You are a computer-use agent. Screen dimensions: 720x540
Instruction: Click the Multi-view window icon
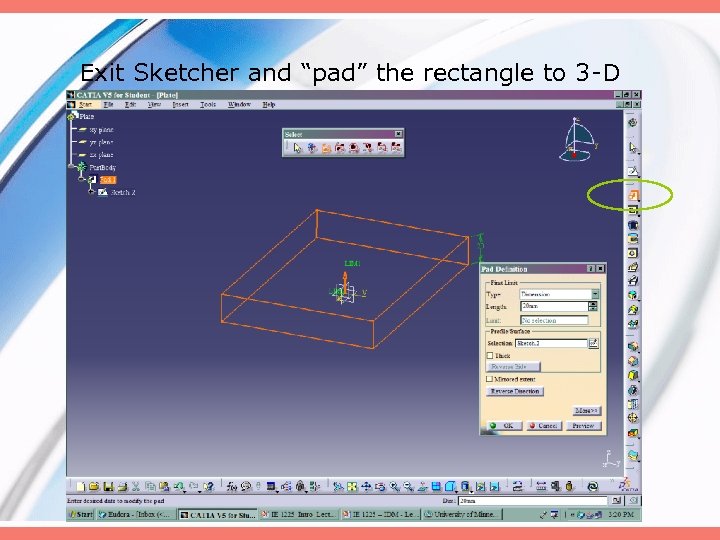[x=436, y=486]
